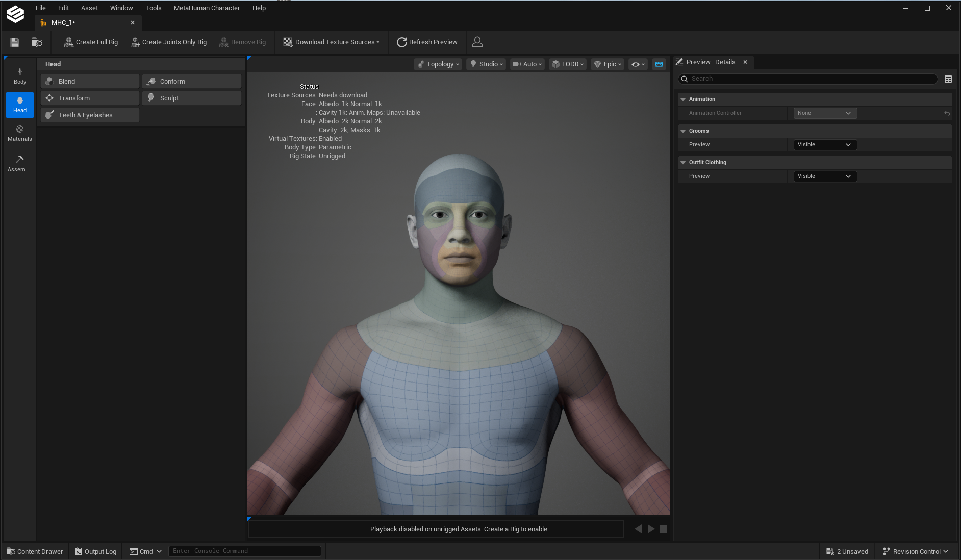
Task: Open the LOD0 level dropdown
Action: point(567,64)
